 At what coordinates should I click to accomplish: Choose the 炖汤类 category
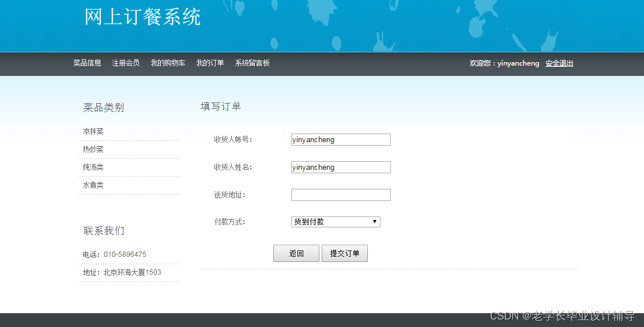(x=93, y=167)
